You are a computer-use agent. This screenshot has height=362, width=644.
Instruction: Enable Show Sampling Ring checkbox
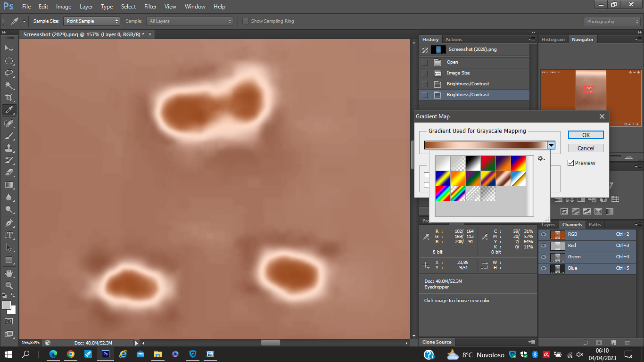pos(246,21)
